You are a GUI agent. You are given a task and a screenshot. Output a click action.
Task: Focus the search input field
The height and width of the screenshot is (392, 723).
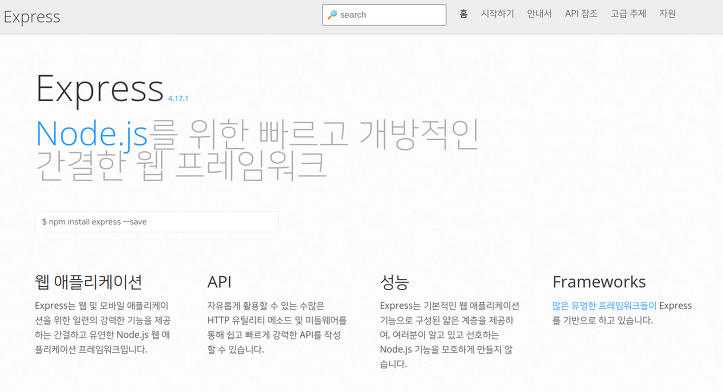(x=384, y=15)
